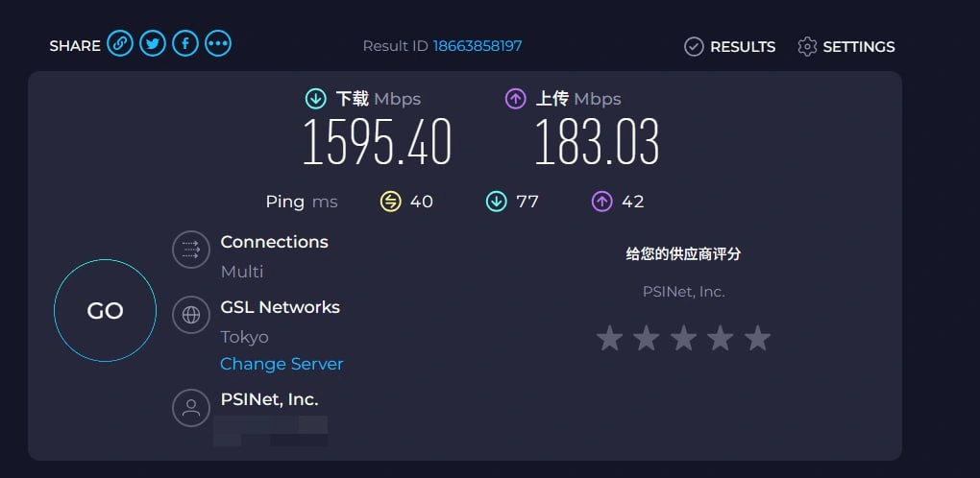
Task: Click download speed value 1595.40
Action: 377,142
